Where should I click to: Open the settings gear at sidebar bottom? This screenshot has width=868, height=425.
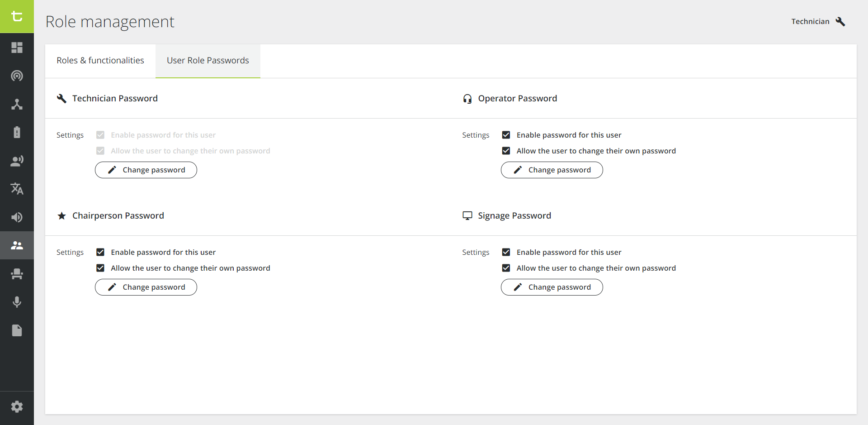pyautogui.click(x=17, y=407)
